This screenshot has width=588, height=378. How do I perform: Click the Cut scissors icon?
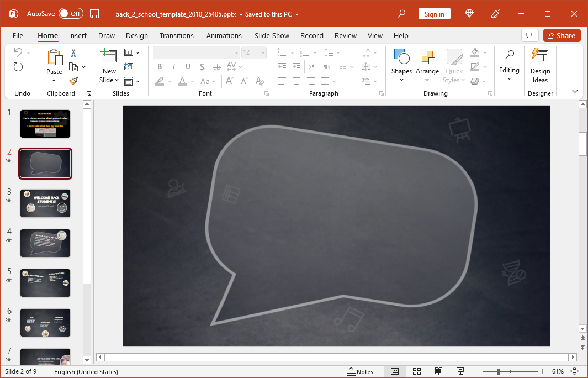tap(73, 53)
